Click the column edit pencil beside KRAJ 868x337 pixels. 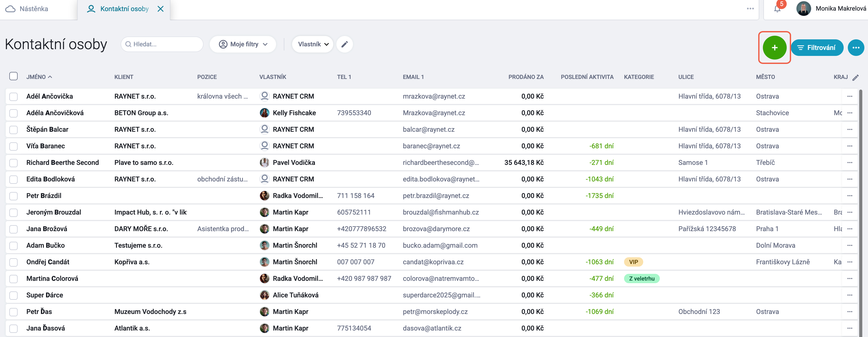(856, 77)
